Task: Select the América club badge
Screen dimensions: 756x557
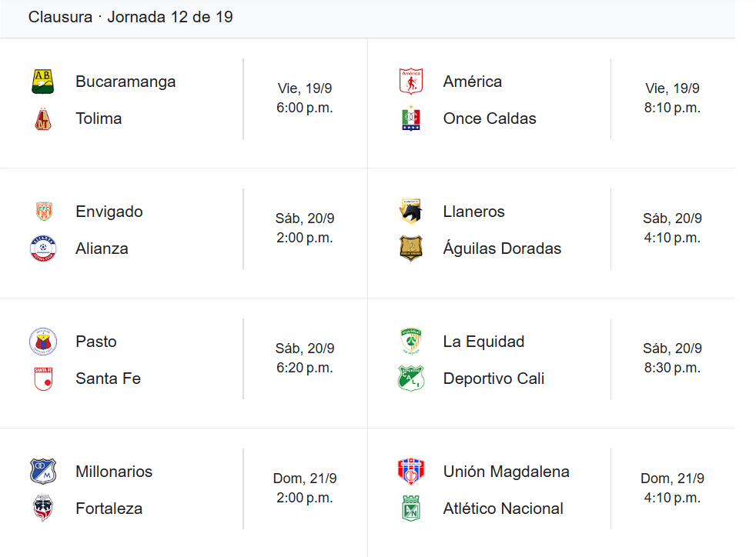Action: 411,82
